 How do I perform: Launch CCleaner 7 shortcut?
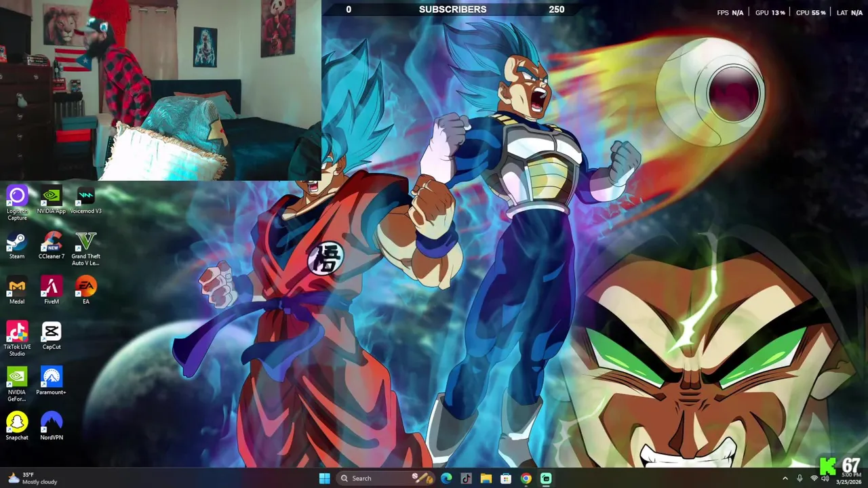click(x=52, y=246)
